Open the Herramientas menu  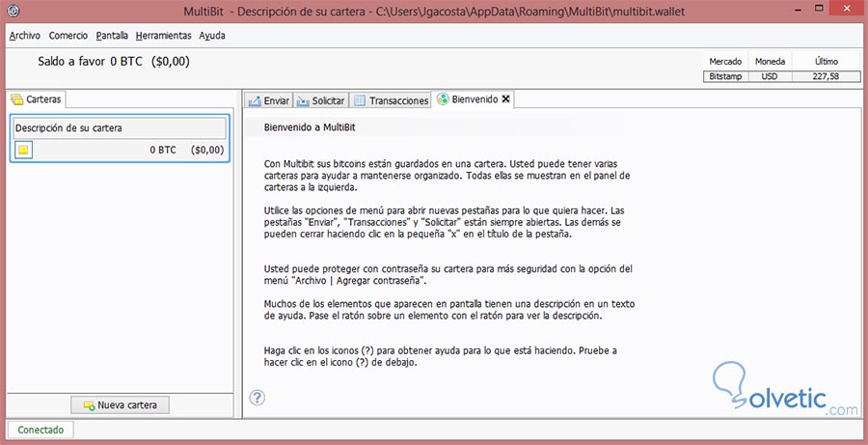click(x=163, y=36)
